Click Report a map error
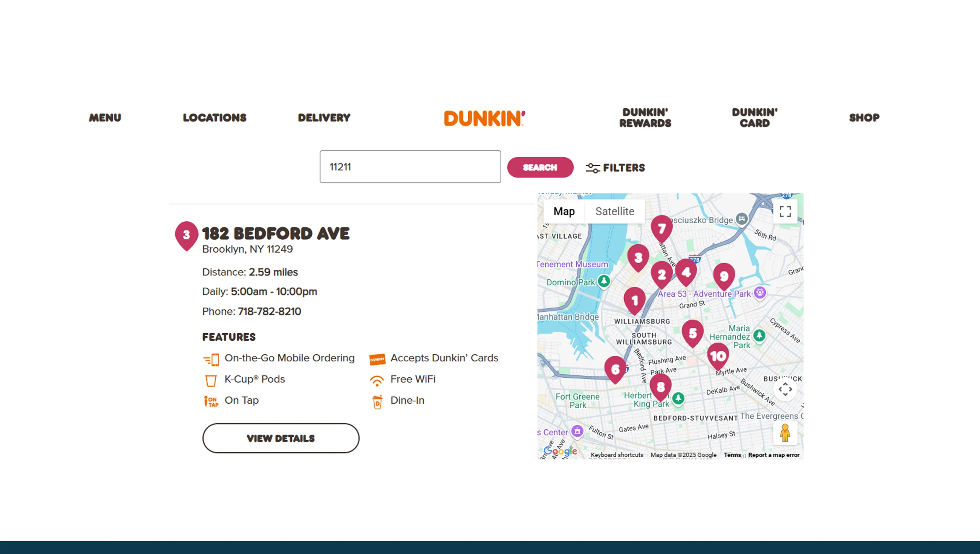 point(774,454)
